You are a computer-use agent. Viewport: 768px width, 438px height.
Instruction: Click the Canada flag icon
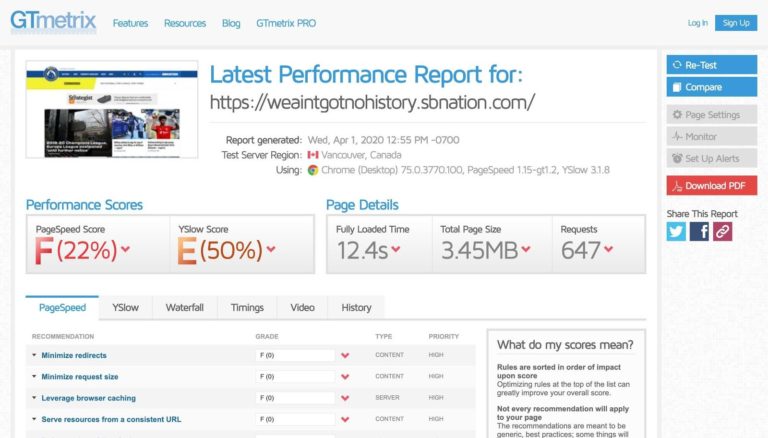point(312,155)
